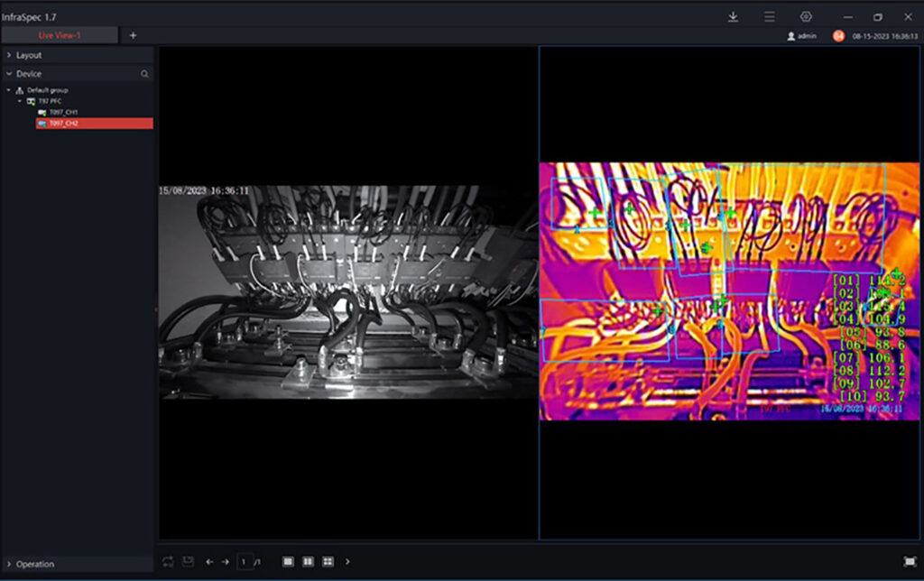Click the orange alarm notification badge
This screenshot has height=581, width=924.
coord(838,35)
